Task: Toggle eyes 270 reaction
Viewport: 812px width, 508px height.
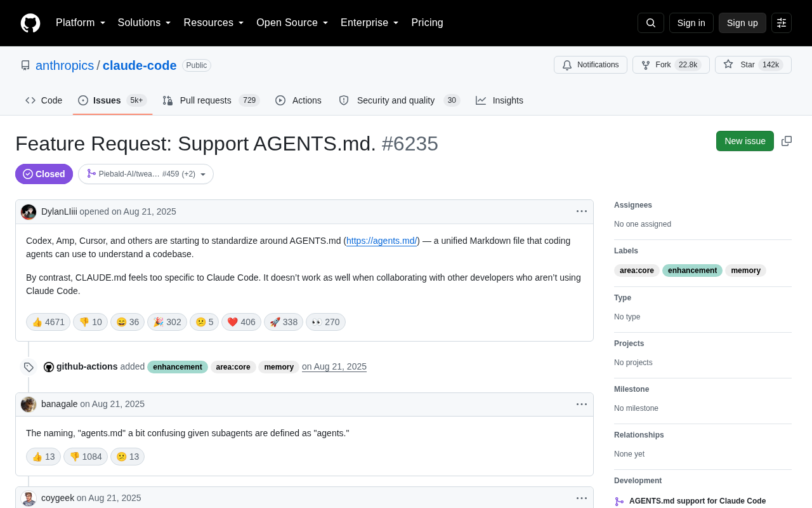Action: pyautogui.click(x=325, y=322)
